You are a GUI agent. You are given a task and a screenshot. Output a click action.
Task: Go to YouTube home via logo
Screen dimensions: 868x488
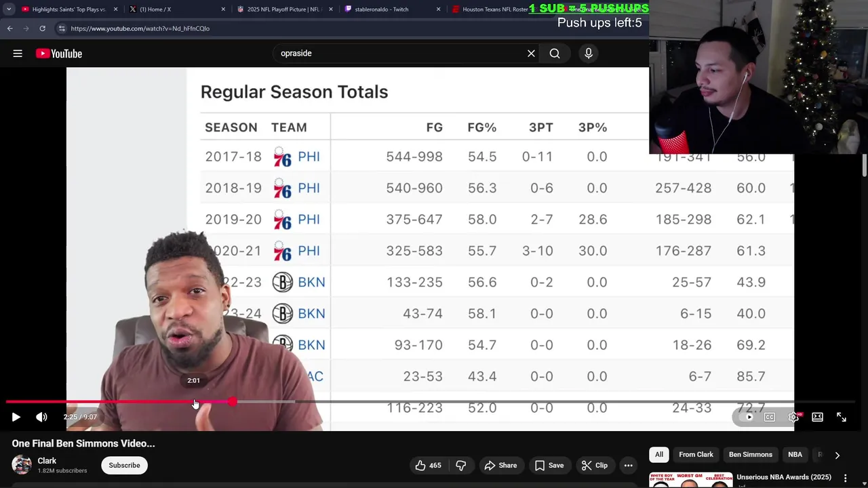tap(59, 54)
